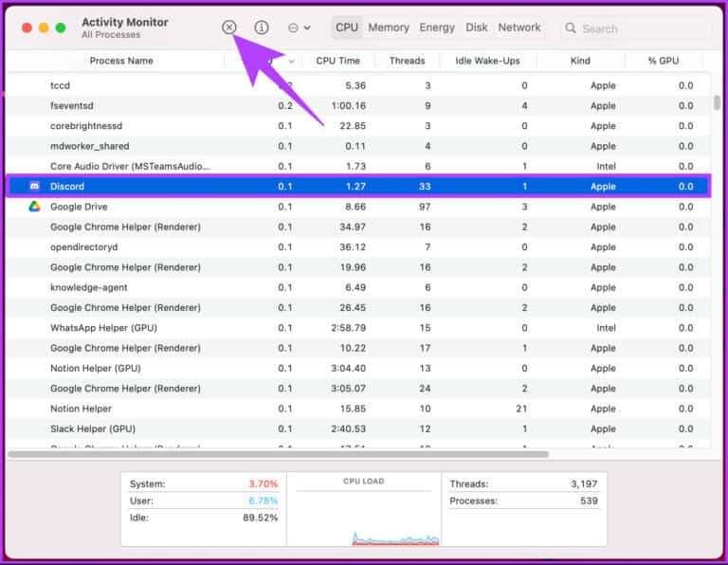728x565 pixels.
Task: Toggle the % CPU sort direction chevron
Action: pos(292,62)
